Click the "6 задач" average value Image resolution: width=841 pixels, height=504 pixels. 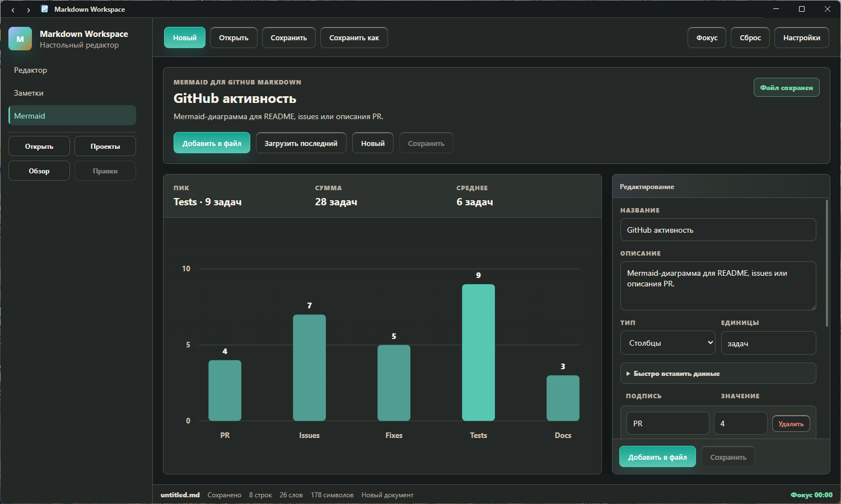point(475,202)
